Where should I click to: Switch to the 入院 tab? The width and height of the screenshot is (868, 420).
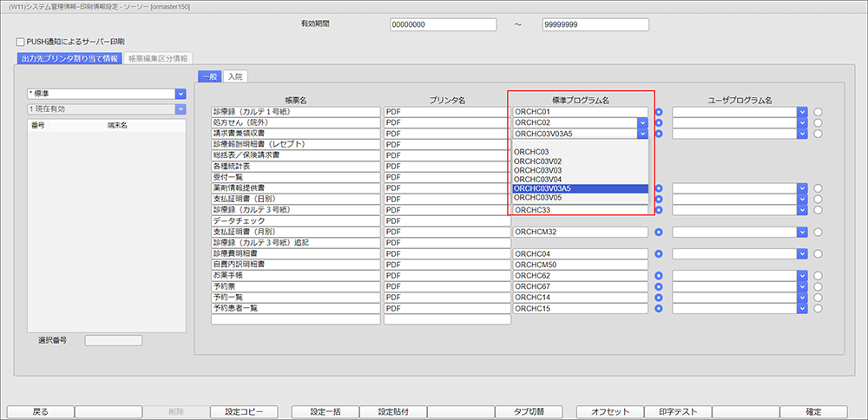[234, 76]
